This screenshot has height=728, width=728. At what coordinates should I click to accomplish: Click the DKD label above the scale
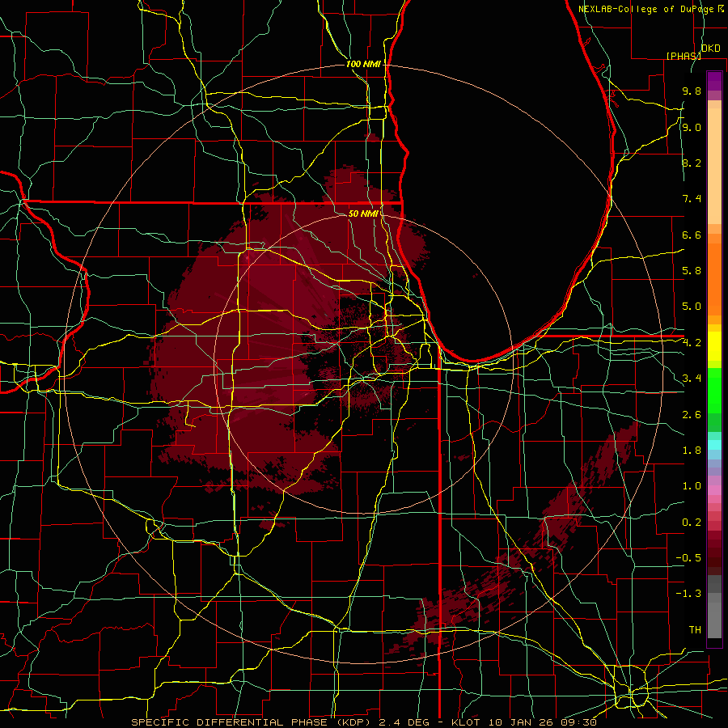pos(711,49)
